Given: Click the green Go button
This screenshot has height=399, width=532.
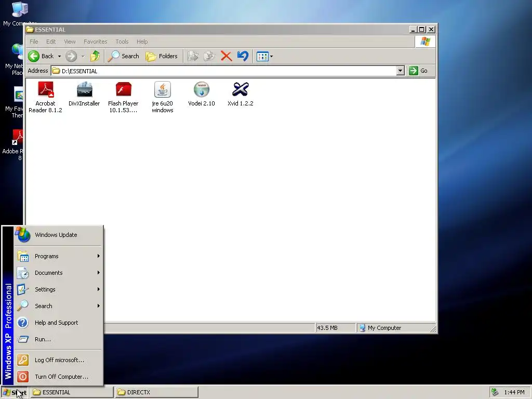Looking at the screenshot, I should click(418, 71).
